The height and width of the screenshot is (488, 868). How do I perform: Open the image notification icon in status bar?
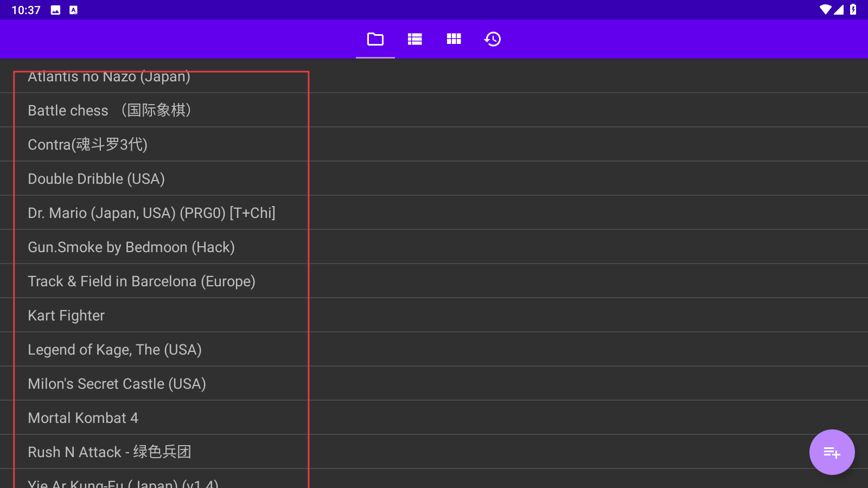55,10
